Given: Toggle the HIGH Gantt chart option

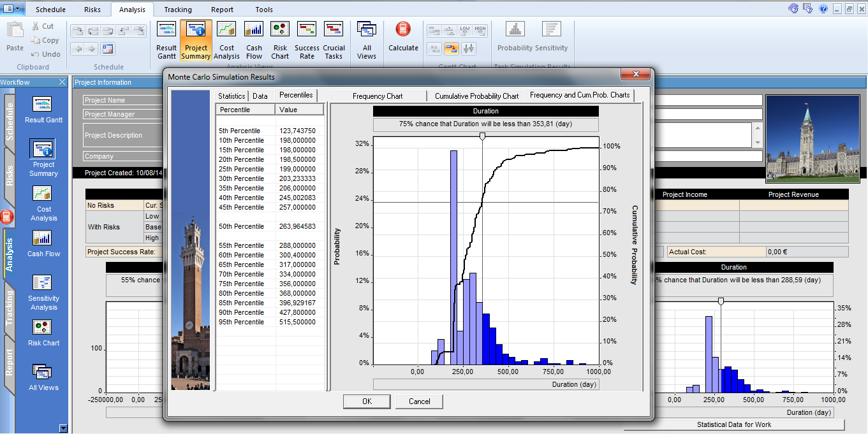Looking at the screenshot, I should [480, 31].
